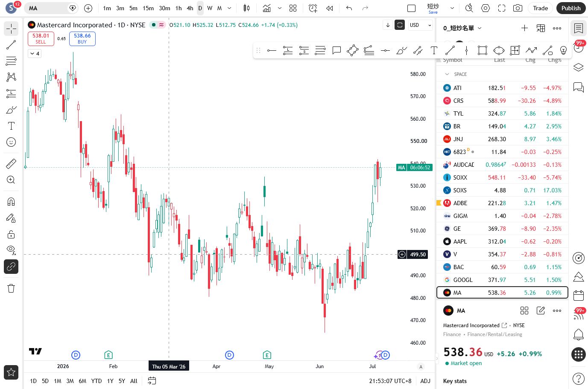The height and width of the screenshot is (389, 588).
Task: Add a symbol to the watchlist
Action: (524, 28)
